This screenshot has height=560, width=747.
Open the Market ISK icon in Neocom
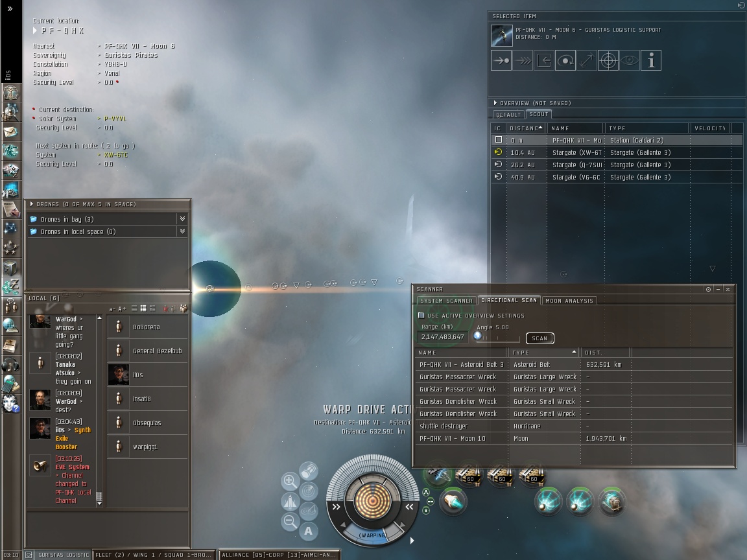10,286
